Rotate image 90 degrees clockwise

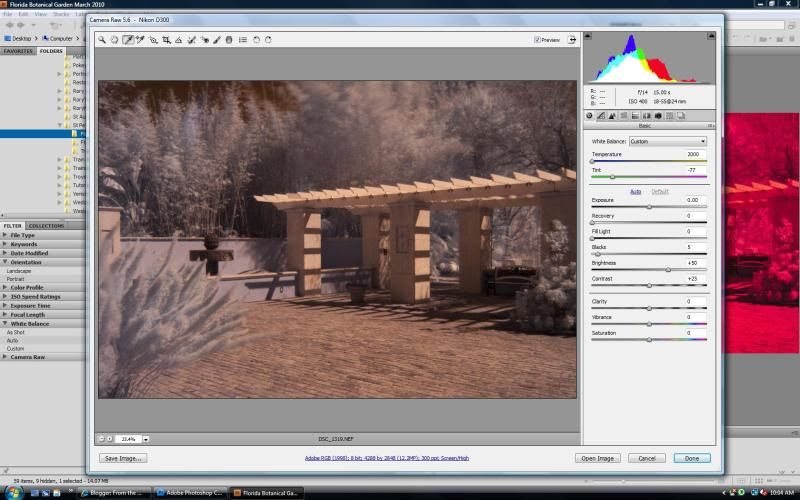click(268, 39)
